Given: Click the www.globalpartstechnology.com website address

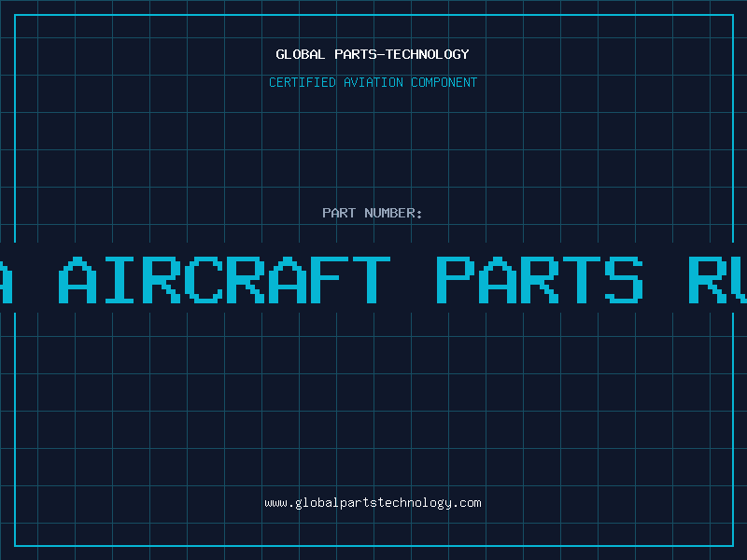Looking at the screenshot, I should 373,503.
